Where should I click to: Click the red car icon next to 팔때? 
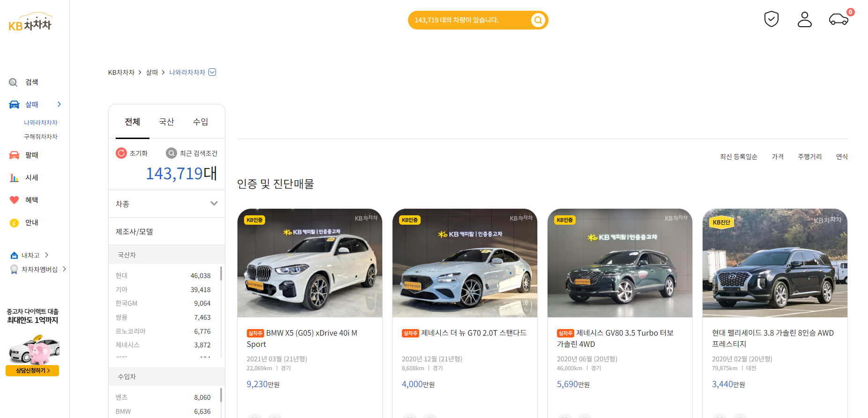pos(14,155)
